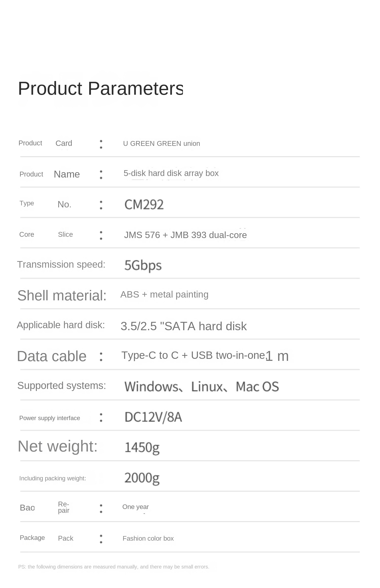Image resolution: width=380 pixels, height=588 pixels.
Task: Select the 1450g net weight value
Action: tap(142, 447)
